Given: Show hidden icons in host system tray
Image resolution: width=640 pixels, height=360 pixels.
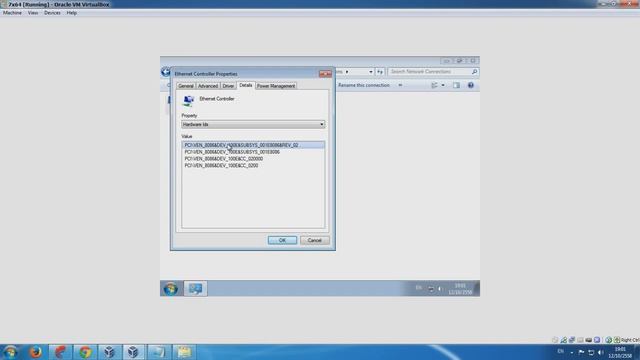Looking at the screenshot, I should [572, 352].
